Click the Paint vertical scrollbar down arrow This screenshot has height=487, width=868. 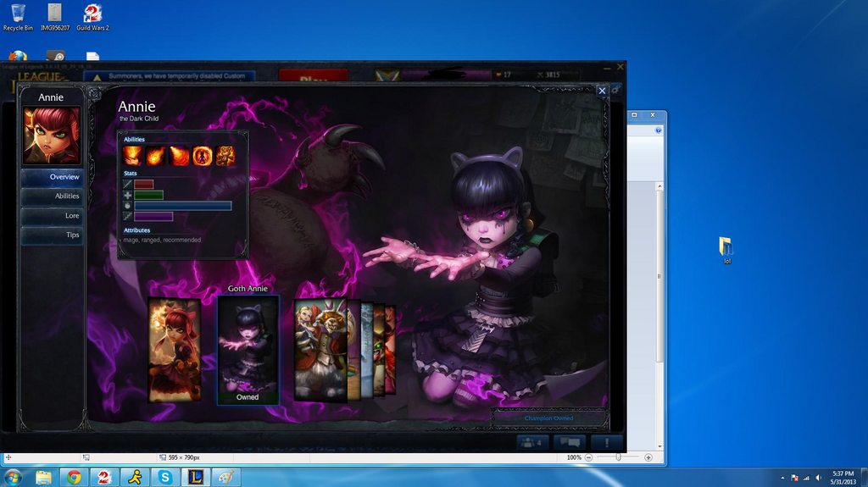pos(659,446)
